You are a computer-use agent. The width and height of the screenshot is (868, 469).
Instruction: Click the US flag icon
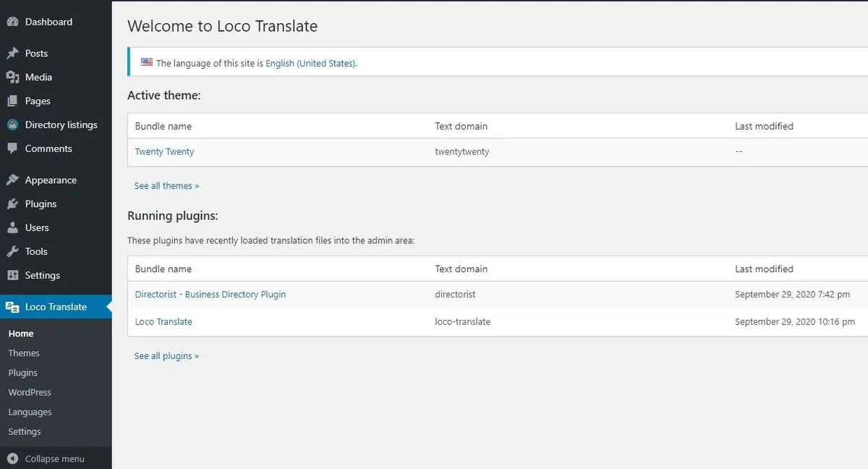[147, 62]
